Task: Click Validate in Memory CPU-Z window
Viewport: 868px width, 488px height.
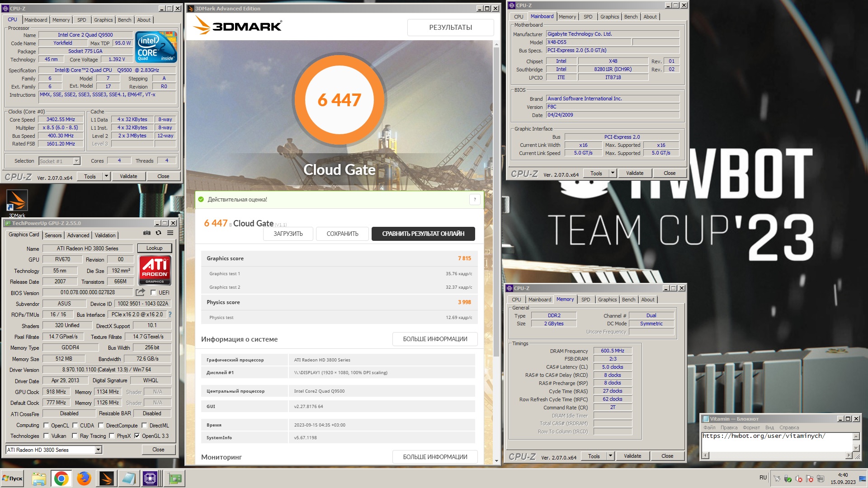Action: (632, 456)
